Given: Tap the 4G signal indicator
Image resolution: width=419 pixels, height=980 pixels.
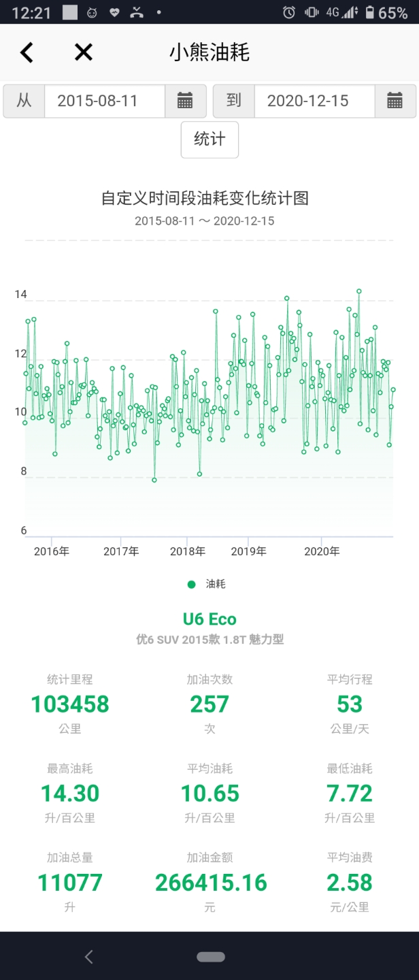Looking at the screenshot, I should pos(342,12).
